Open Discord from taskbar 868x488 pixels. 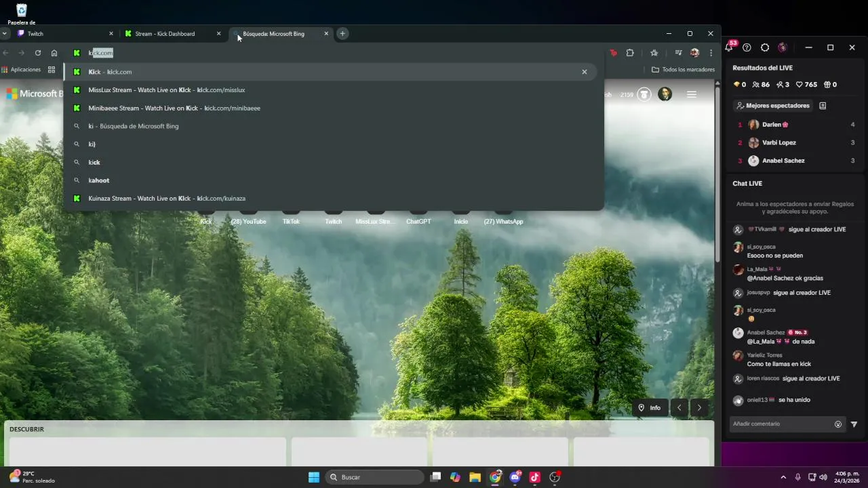click(515, 477)
